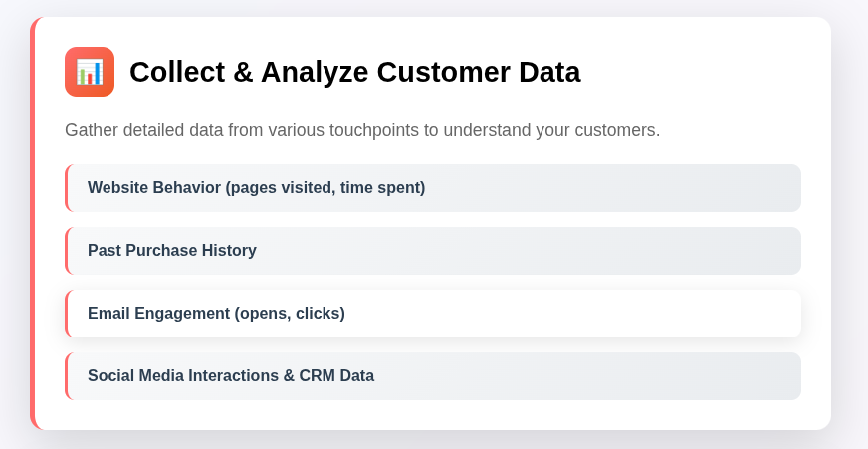The image size is (868, 449).
Task: Click red accent bar of Email Engagement item
Action: coord(67,314)
